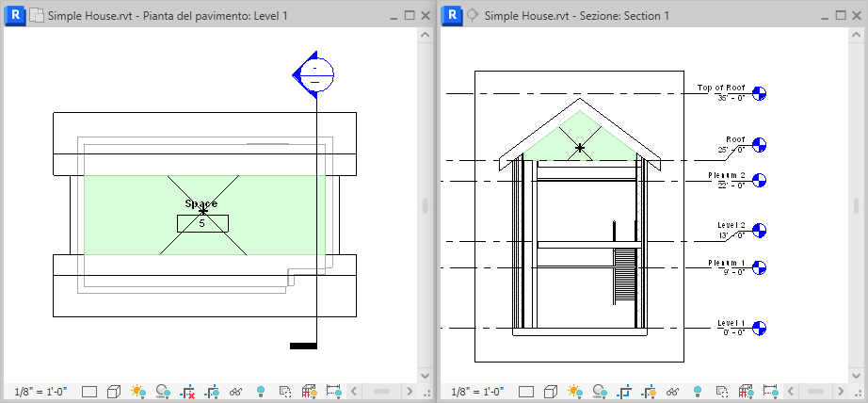The height and width of the screenshot is (403, 868).
Task: Select Plenum 2 level head symbol
Action: click(759, 180)
